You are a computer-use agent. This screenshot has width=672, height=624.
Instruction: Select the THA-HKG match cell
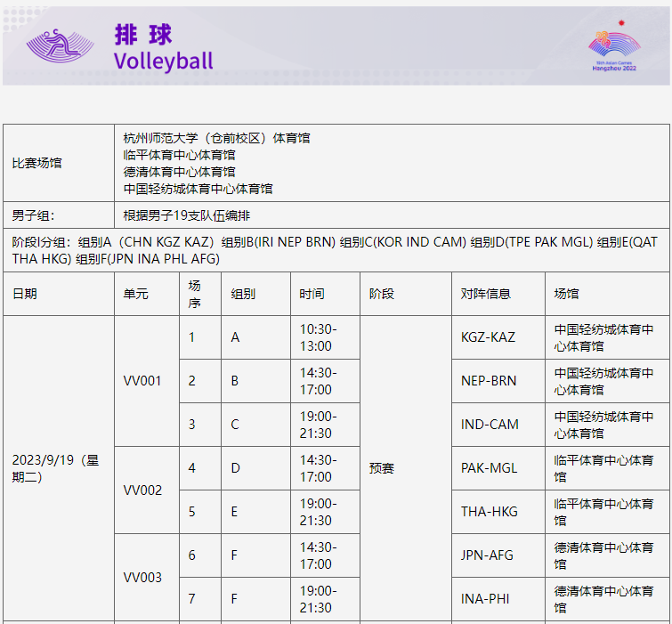[x=489, y=512]
